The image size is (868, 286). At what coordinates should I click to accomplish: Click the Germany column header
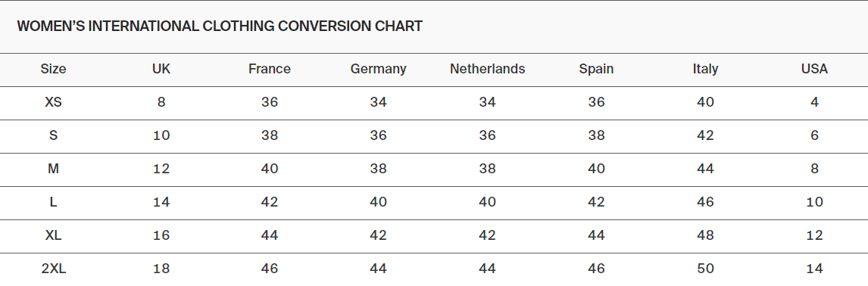pos(378,69)
